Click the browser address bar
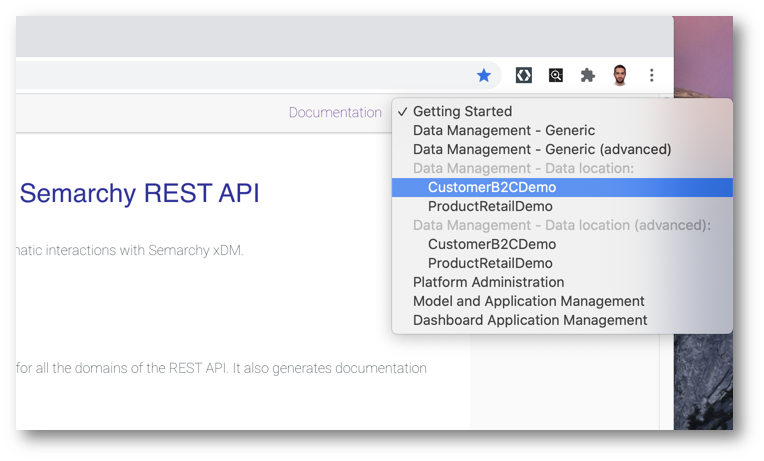 240,75
